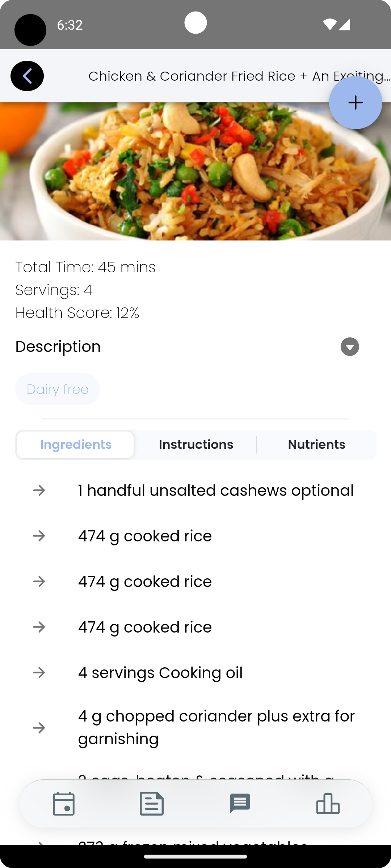Open the document notes icon
This screenshot has height=868, width=391.
tap(152, 804)
